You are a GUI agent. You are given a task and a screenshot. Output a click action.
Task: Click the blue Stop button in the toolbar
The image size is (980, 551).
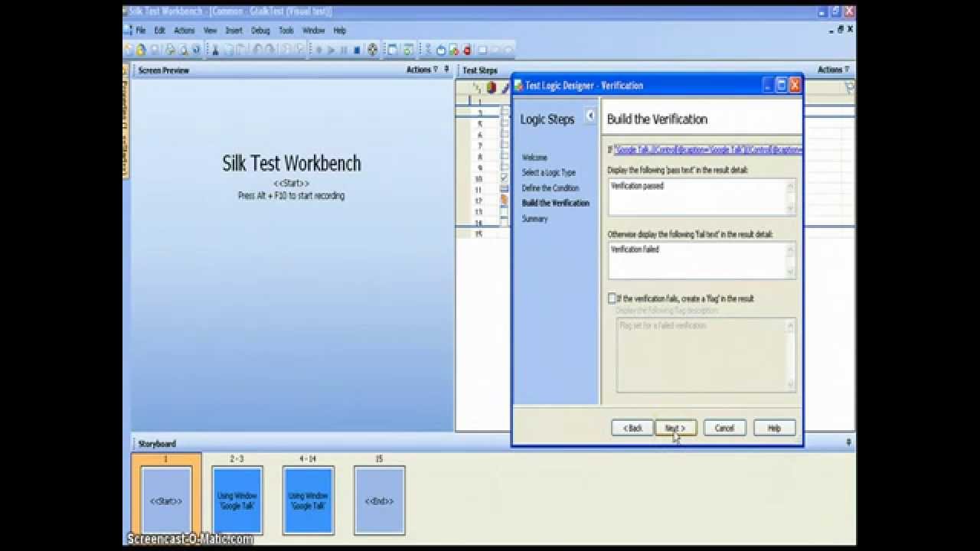(357, 50)
